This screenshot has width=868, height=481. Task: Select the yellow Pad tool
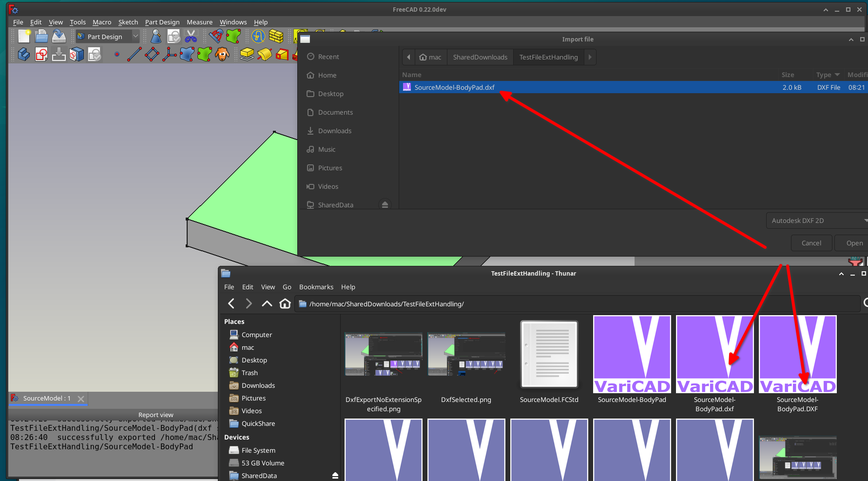[x=246, y=54]
